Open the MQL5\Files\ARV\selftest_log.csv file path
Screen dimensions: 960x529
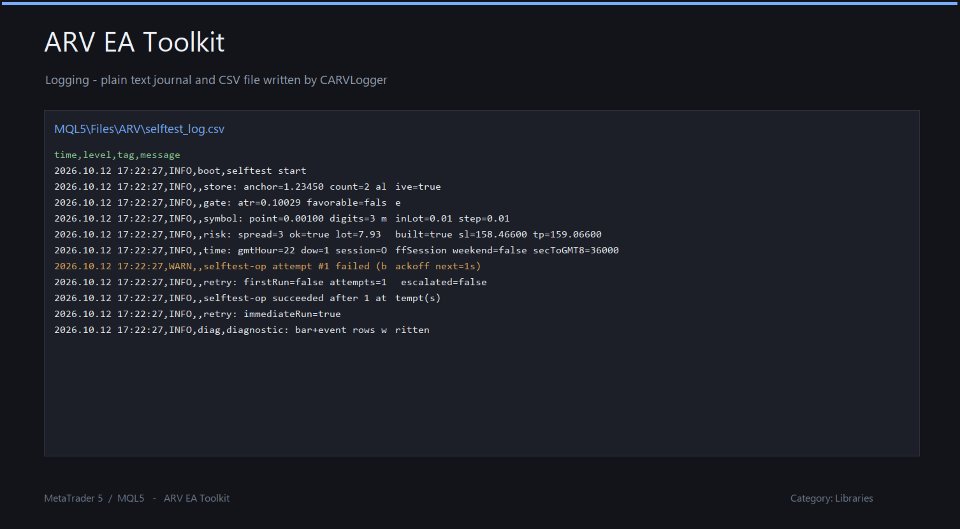click(139, 129)
